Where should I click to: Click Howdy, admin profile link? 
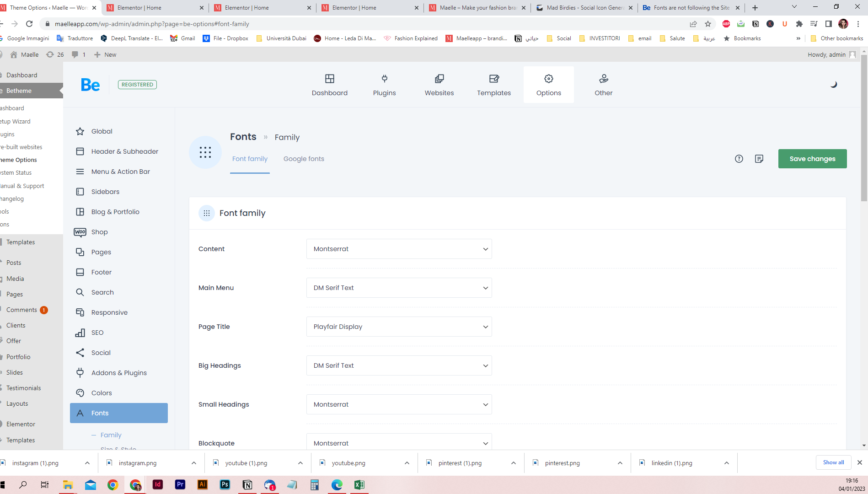tap(831, 54)
